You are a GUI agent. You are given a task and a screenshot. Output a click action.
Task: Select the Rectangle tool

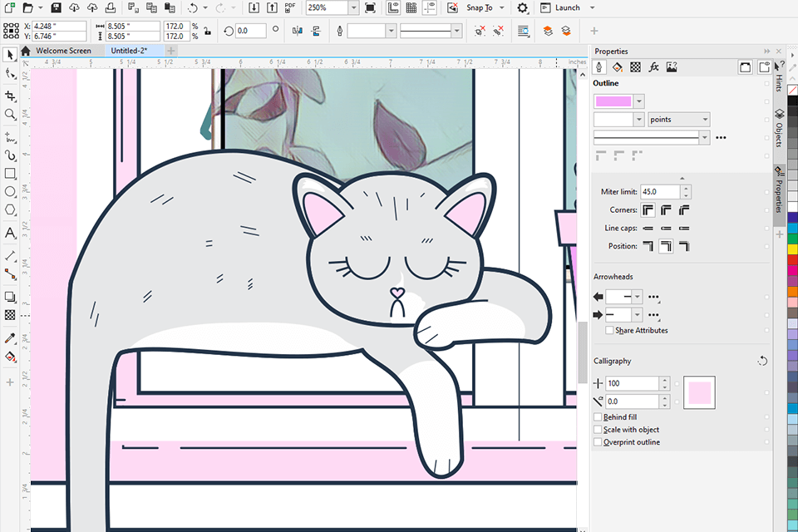pyautogui.click(x=10, y=174)
